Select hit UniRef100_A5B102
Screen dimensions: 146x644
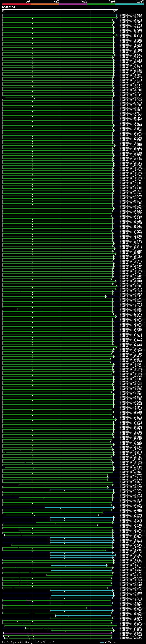click(x=131, y=75)
